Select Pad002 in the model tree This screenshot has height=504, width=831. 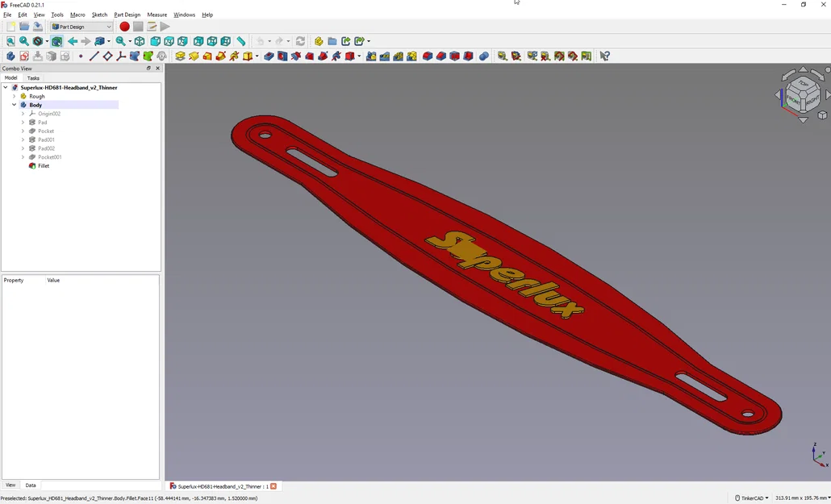tap(46, 148)
